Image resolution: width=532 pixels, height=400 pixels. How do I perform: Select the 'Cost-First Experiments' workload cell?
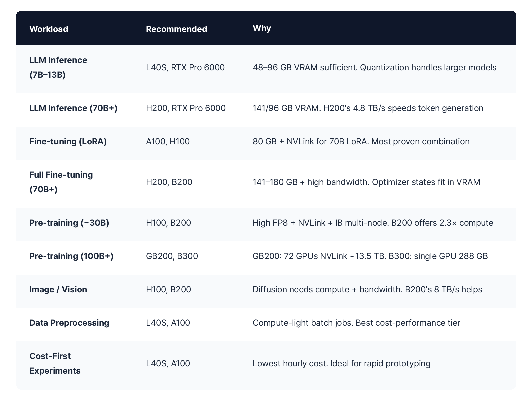[55, 363]
